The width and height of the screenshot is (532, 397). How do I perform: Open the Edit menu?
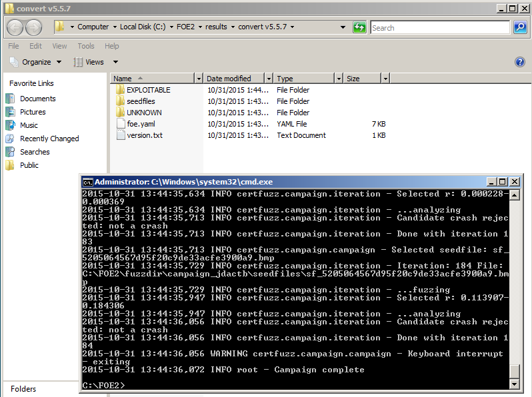(35, 46)
